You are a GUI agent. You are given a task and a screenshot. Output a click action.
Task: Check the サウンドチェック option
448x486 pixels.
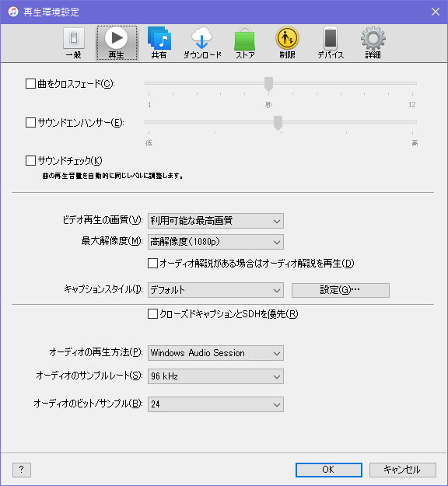(30, 160)
